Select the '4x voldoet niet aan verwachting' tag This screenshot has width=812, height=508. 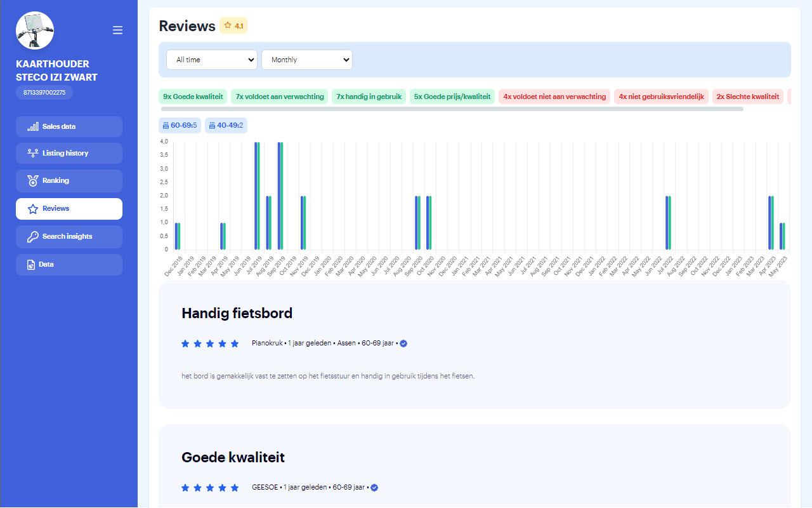(x=554, y=97)
